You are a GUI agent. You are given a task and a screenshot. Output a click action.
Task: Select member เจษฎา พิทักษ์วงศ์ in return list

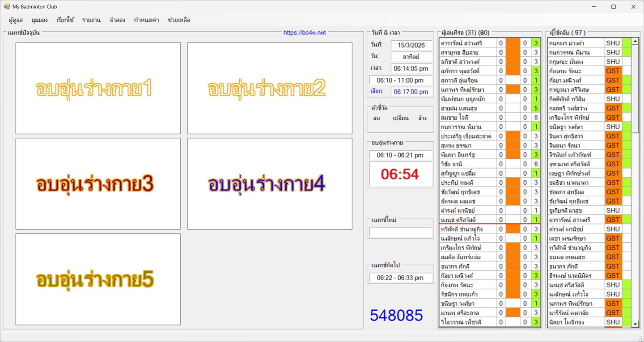[576, 173]
